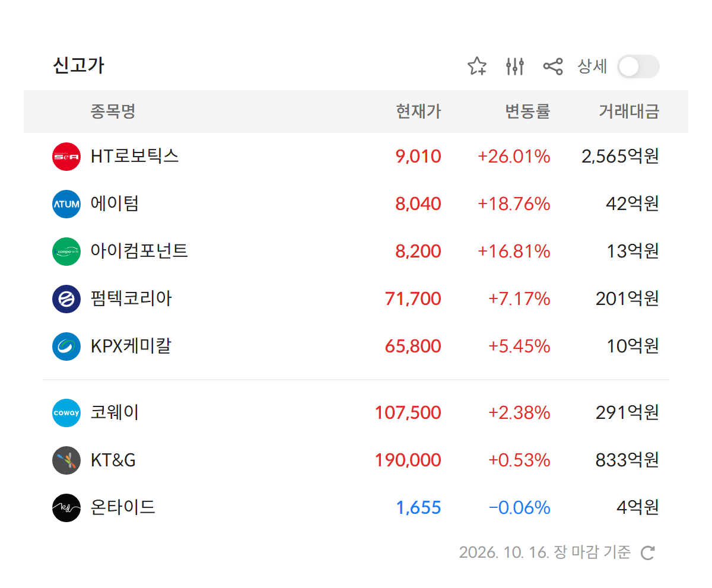
Task: Click the +26.01% change value
Action: [x=514, y=157]
